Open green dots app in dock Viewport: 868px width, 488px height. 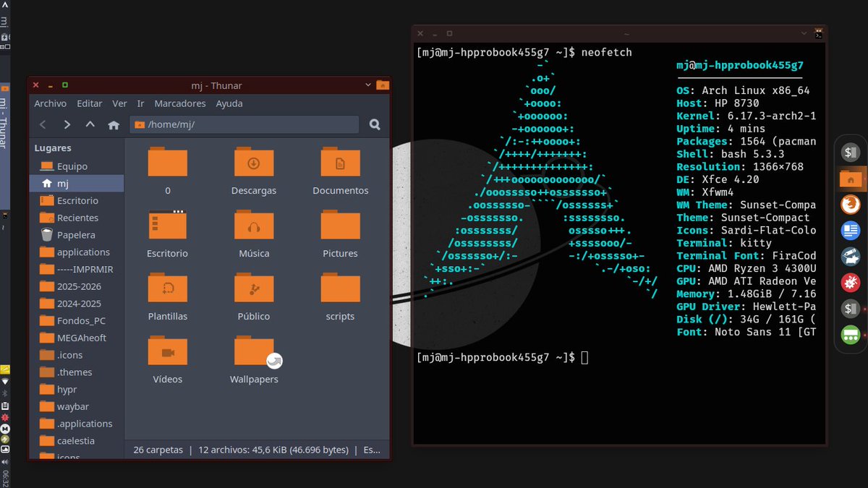click(851, 335)
